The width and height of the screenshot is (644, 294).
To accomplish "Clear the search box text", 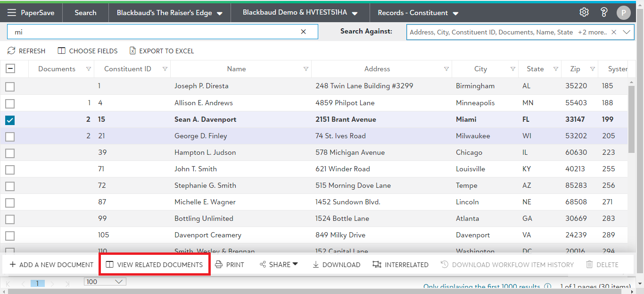I will (303, 32).
